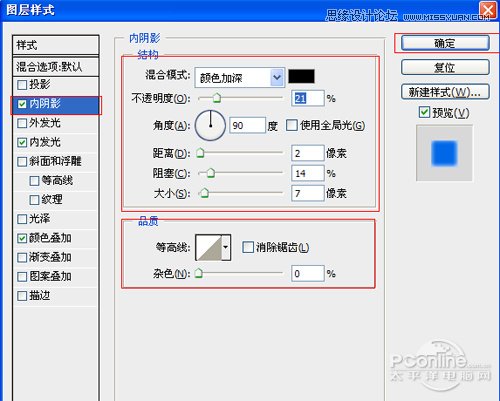Click the 阻塞 value field showing 14

[308, 173]
